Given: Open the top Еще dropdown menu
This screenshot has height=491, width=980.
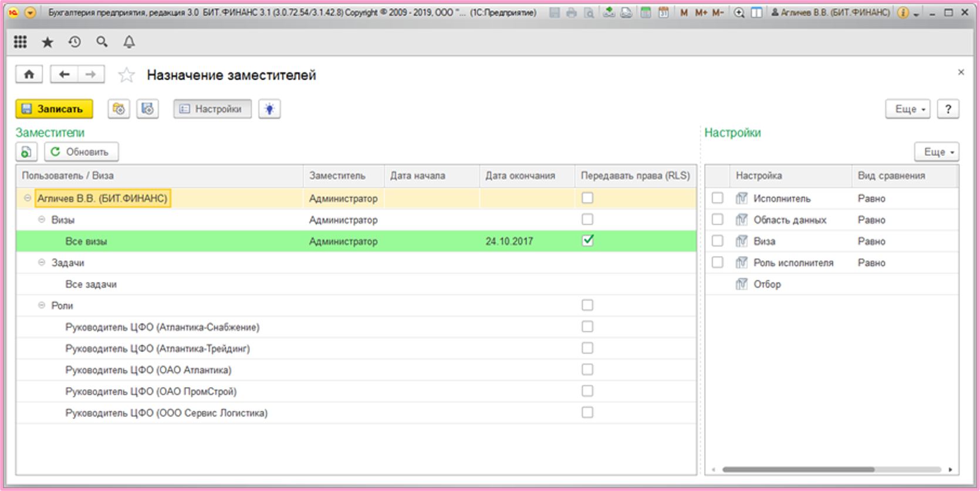Looking at the screenshot, I should (908, 109).
